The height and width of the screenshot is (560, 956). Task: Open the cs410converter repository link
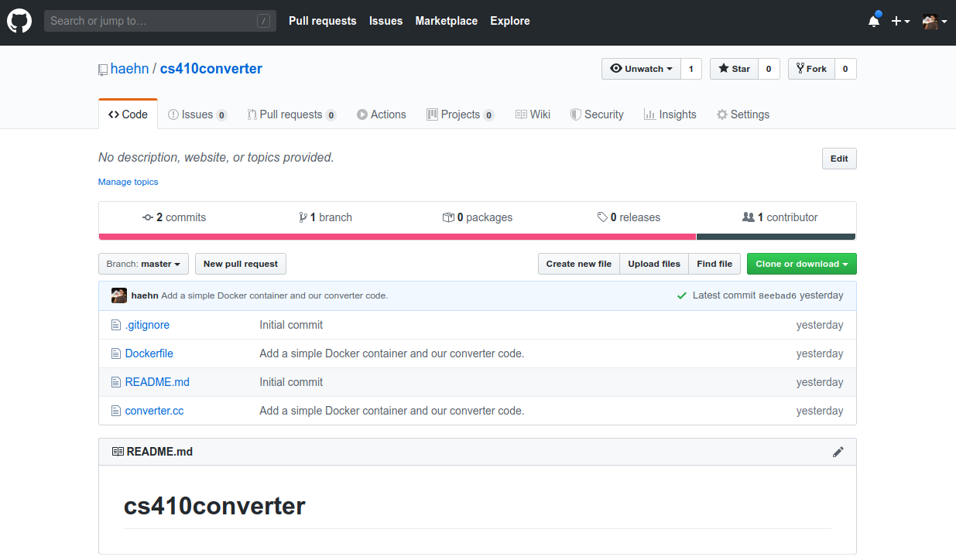[211, 69]
